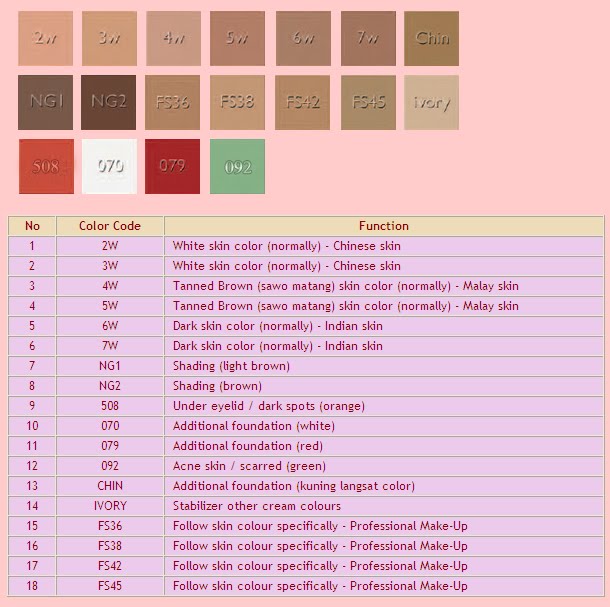
Task: Click row 3 Tanned Brown Malay skin description
Action: click(x=345, y=286)
